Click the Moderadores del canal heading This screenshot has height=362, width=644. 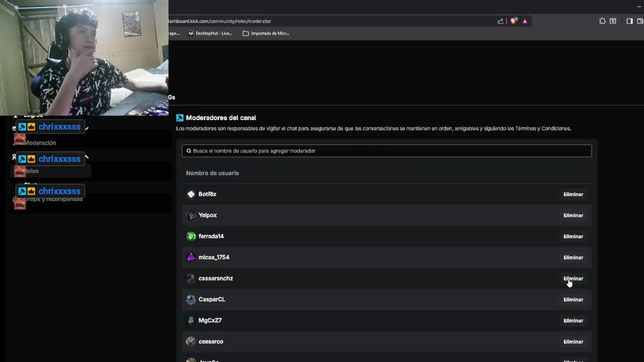click(x=221, y=118)
